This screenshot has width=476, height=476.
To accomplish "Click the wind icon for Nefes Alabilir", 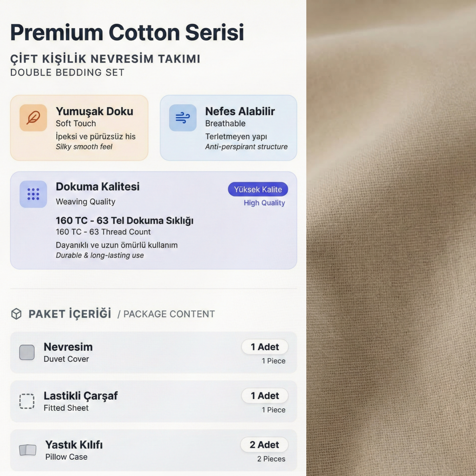I will (183, 118).
